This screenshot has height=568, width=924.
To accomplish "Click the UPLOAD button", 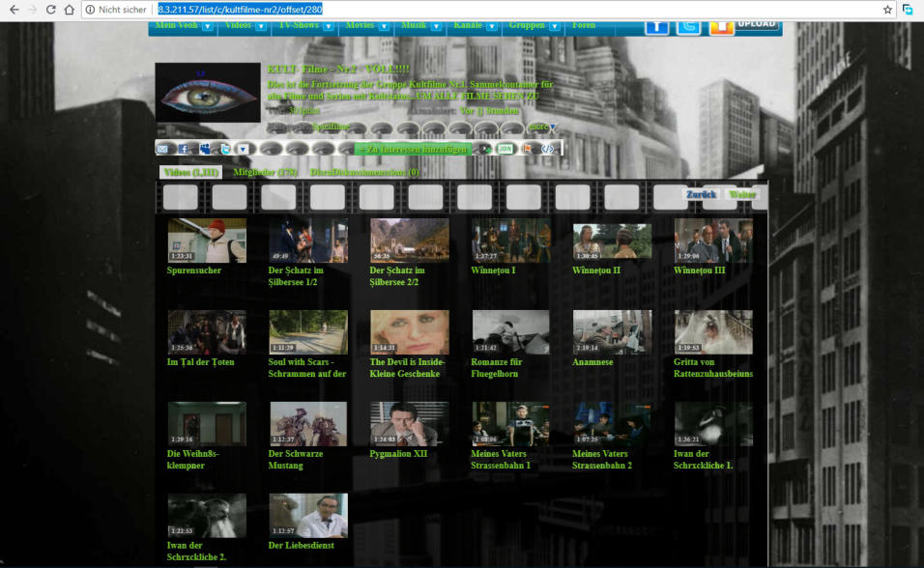I will click(757, 26).
